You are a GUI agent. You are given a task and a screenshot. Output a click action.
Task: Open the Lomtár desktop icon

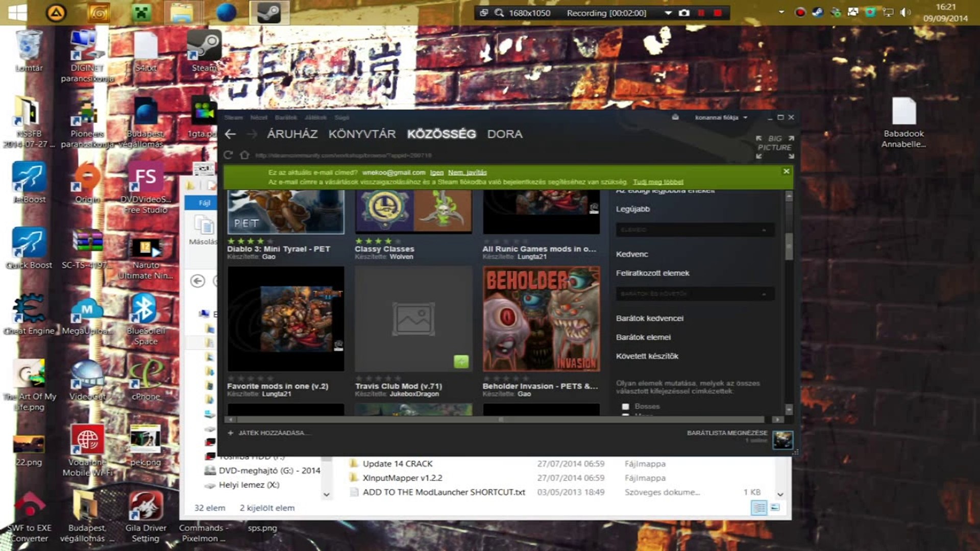point(29,51)
